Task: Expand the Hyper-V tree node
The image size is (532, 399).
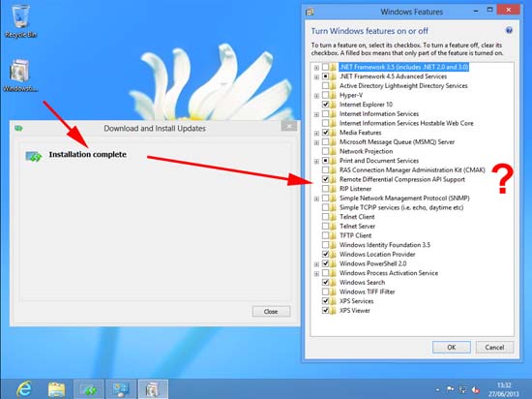Action: [x=316, y=96]
